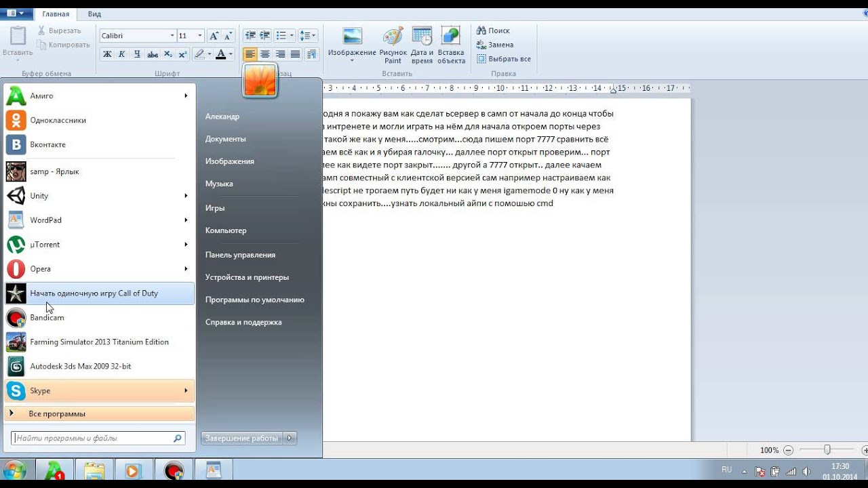This screenshot has height=488, width=868.
Task: Open font color dropdown arrow
Action: 231,54
